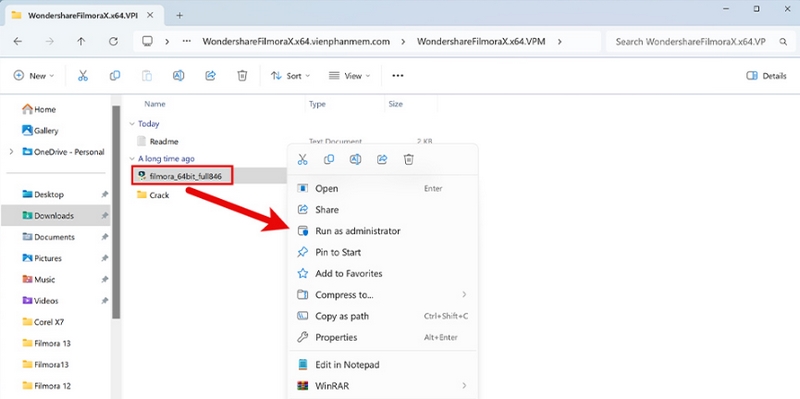
Task: Click WondershareFilmoraX.x64.VPM breadcrumb
Action: 481,42
